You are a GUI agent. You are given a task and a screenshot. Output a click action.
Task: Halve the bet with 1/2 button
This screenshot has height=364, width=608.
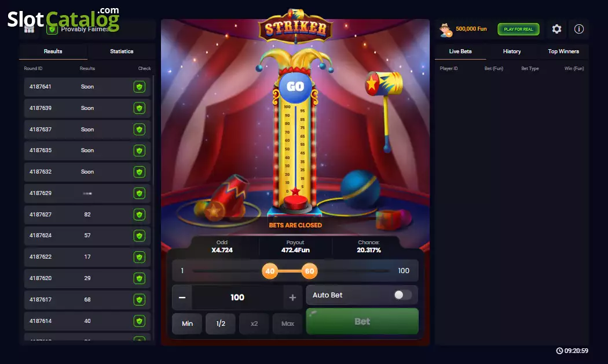click(221, 323)
